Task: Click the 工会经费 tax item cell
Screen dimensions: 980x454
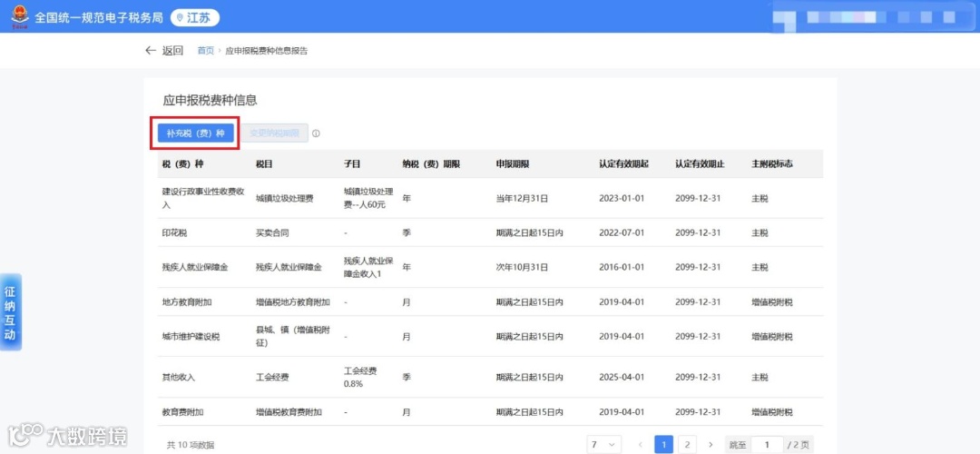Action: (272, 378)
